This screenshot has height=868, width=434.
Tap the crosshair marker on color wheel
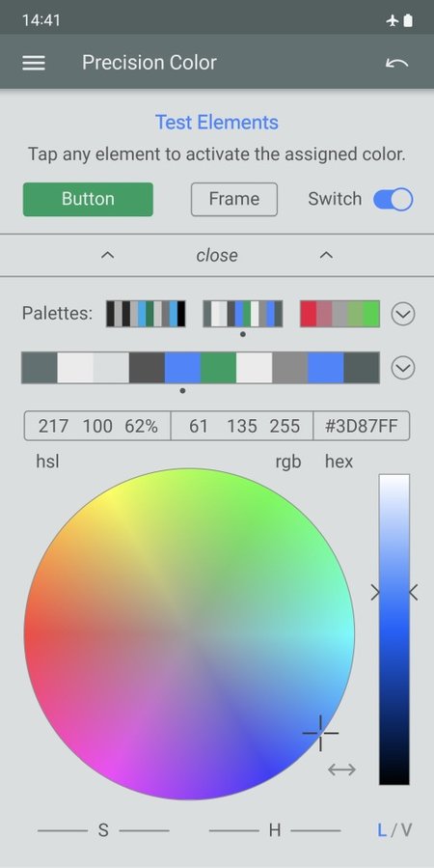coord(320,733)
